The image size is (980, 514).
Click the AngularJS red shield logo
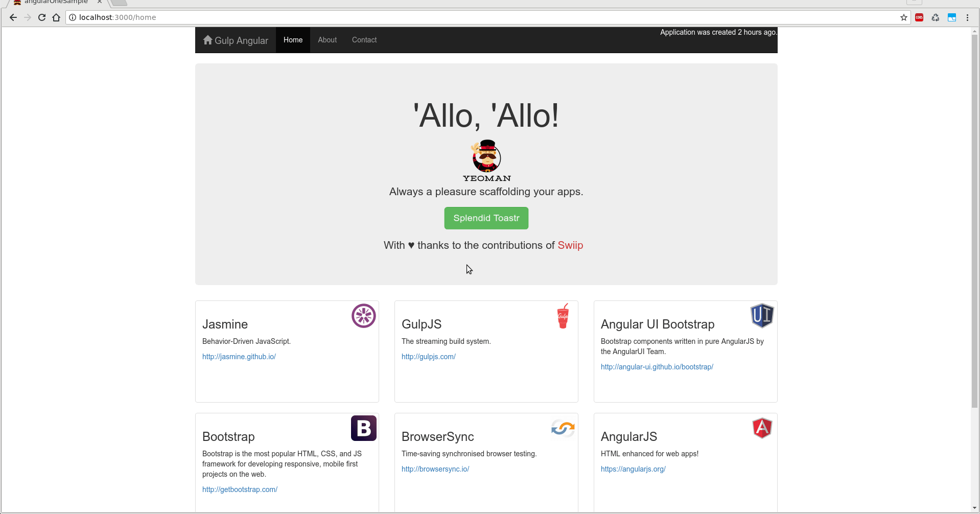tap(762, 428)
